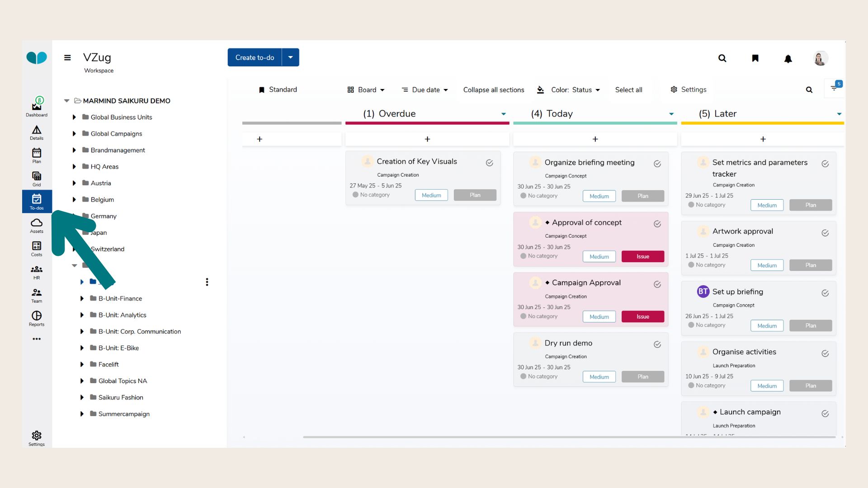Open the Dashboard sidebar icon
This screenshot has height=488, width=868.
pos(37,107)
